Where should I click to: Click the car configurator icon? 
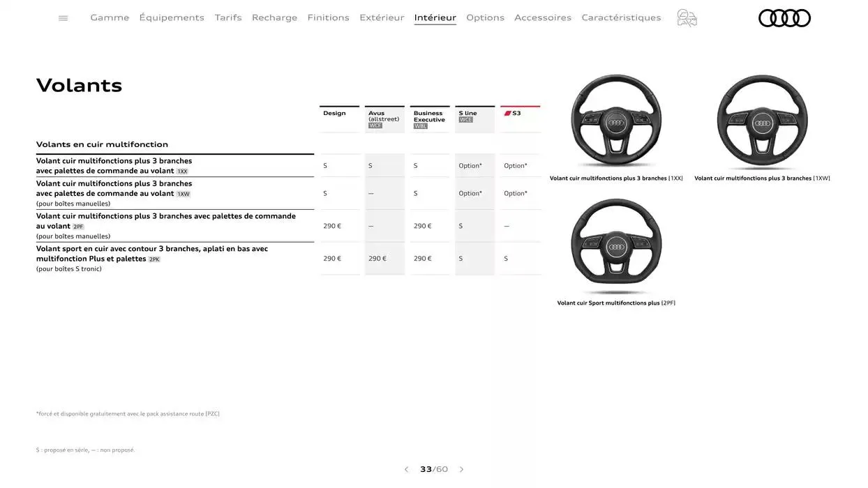[687, 18]
